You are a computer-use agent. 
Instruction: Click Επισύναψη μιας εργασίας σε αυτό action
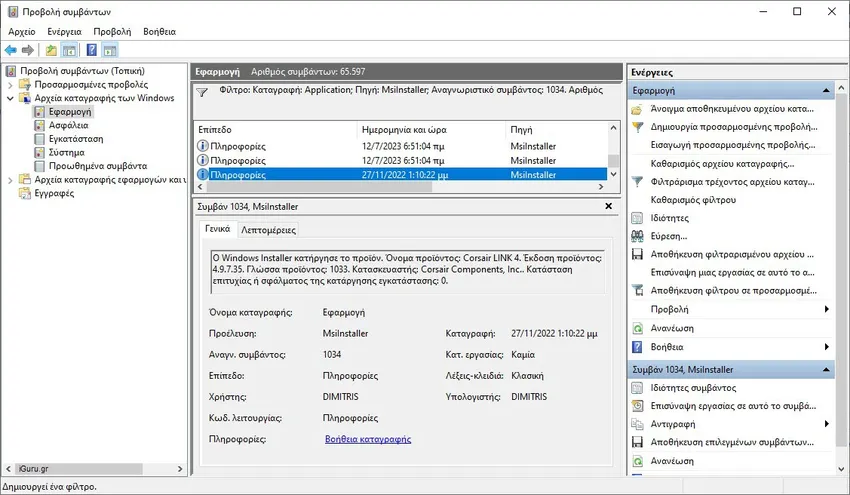point(732,273)
